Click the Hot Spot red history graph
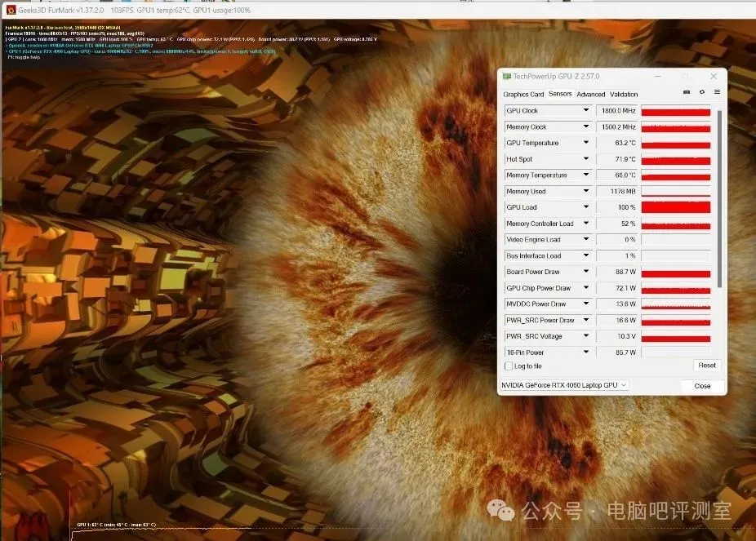The image size is (756, 541). tap(675, 159)
